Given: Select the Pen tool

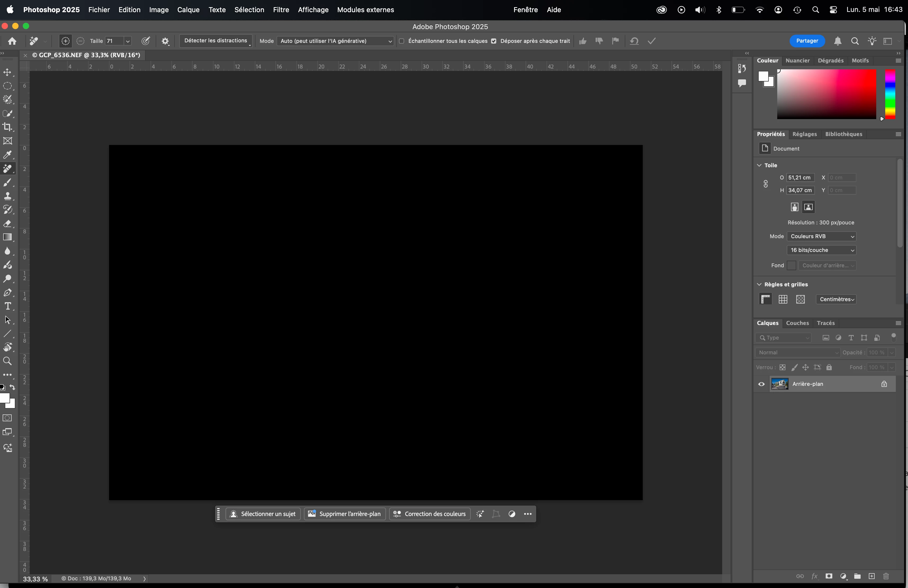Looking at the screenshot, I should [7, 292].
